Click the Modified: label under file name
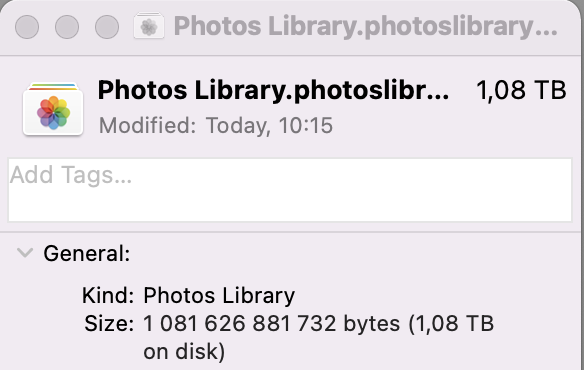 (x=147, y=125)
